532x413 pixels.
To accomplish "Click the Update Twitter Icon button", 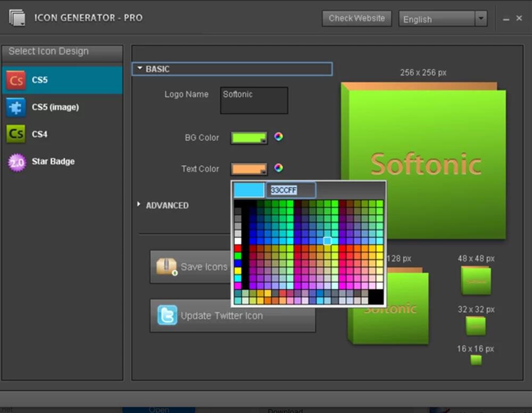I will 233,315.
